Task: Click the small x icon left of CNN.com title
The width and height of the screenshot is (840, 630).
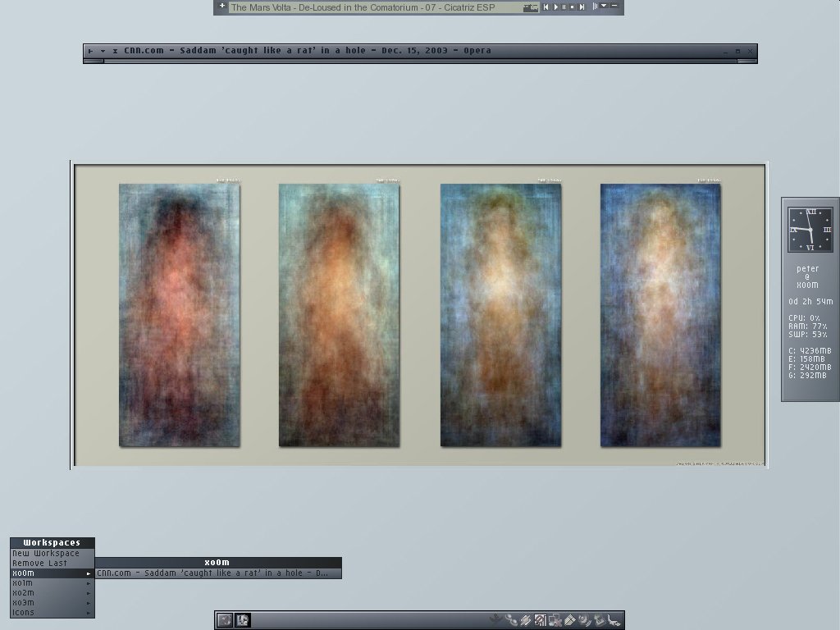Action: click(115, 52)
